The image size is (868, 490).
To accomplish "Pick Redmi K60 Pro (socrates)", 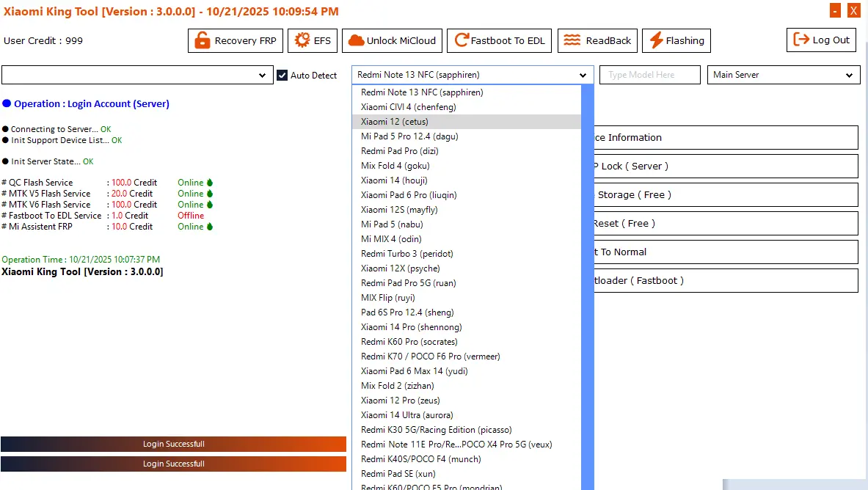I will pos(467,342).
